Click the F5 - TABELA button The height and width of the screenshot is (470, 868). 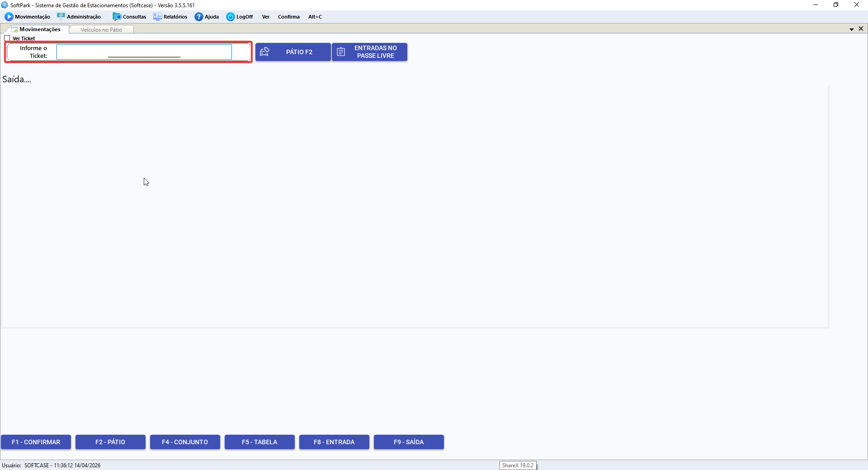tap(259, 442)
